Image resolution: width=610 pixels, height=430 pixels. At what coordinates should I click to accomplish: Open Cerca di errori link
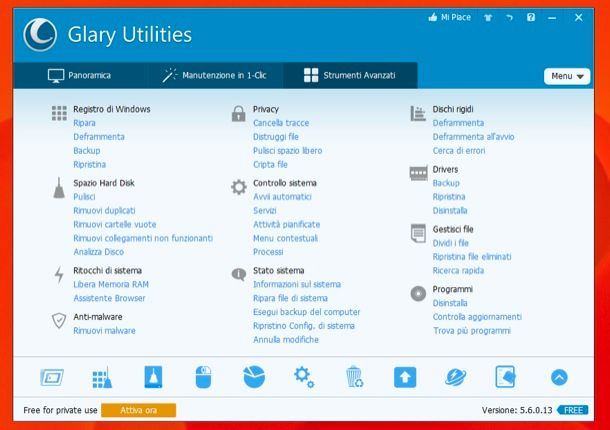[x=459, y=151]
